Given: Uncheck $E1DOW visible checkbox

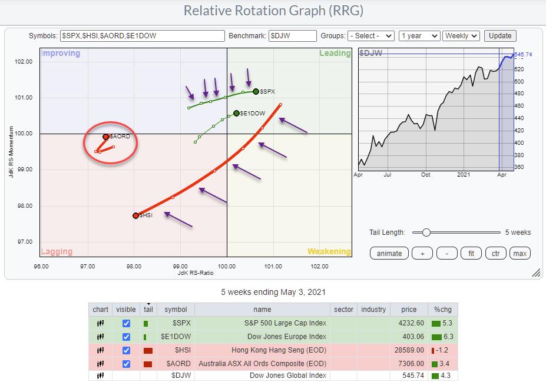Looking at the screenshot, I should (x=126, y=337).
